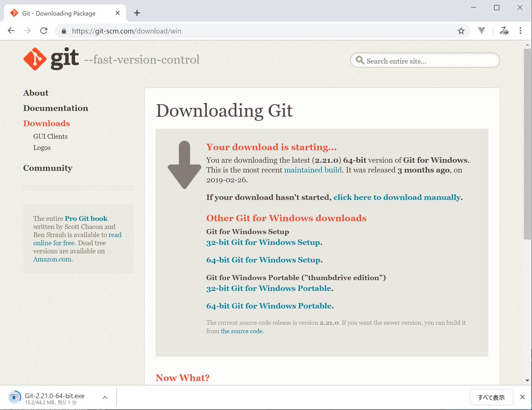This screenshot has width=532, height=410.
Task: Download 32-bit Git for Windows Setup
Action: coord(263,242)
